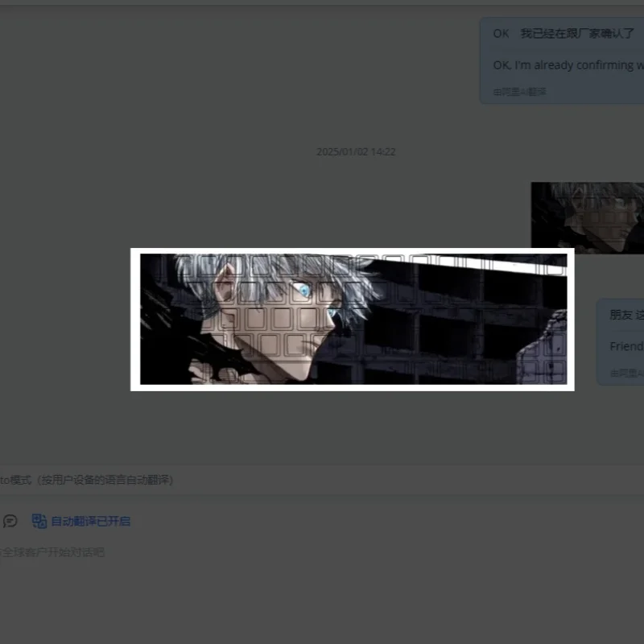
Task: Select translated message starting with 'Friend'
Action: (x=627, y=346)
